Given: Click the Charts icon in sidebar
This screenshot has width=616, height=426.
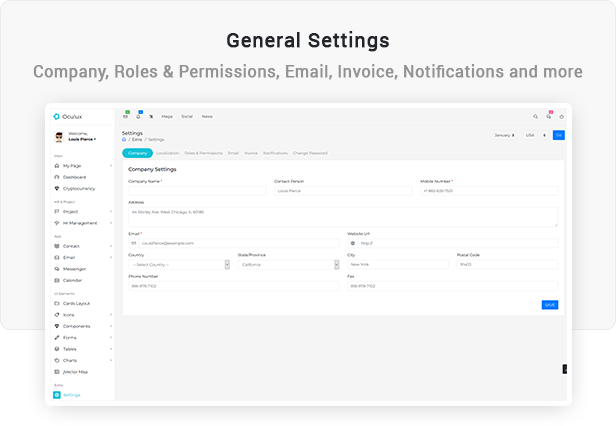Looking at the screenshot, I should [x=57, y=360].
